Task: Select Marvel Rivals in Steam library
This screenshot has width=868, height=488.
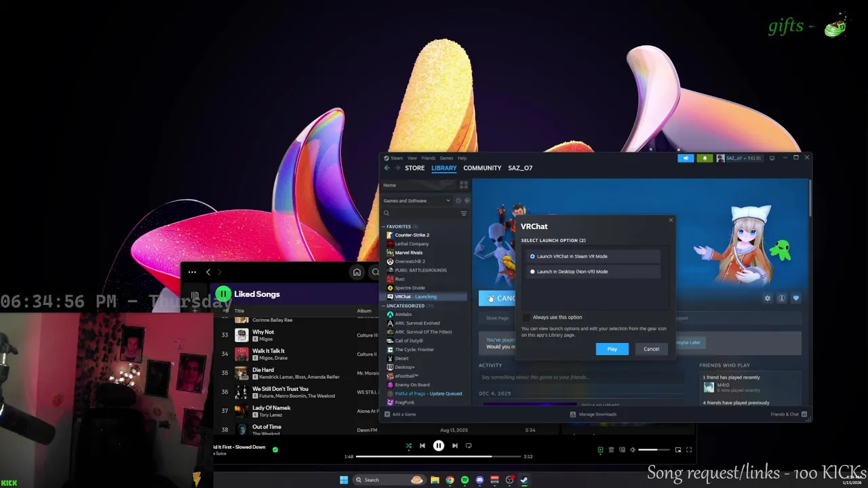Action: click(x=408, y=253)
